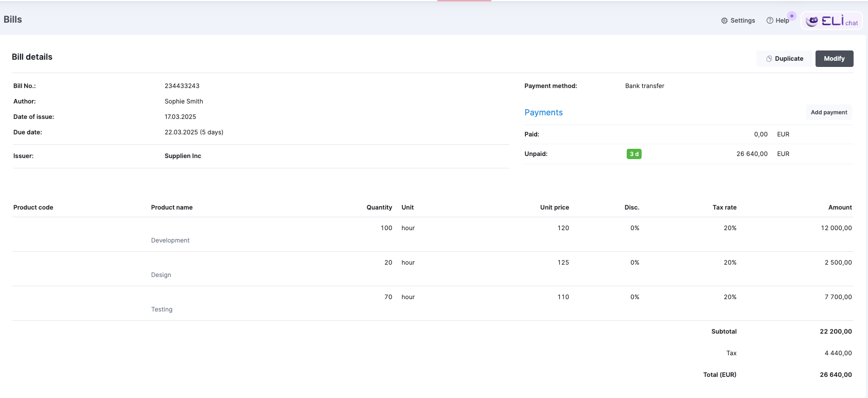Viewport: 868px width, 398px height.
Task: Open the Payments section link
Action: click(543, 112)
